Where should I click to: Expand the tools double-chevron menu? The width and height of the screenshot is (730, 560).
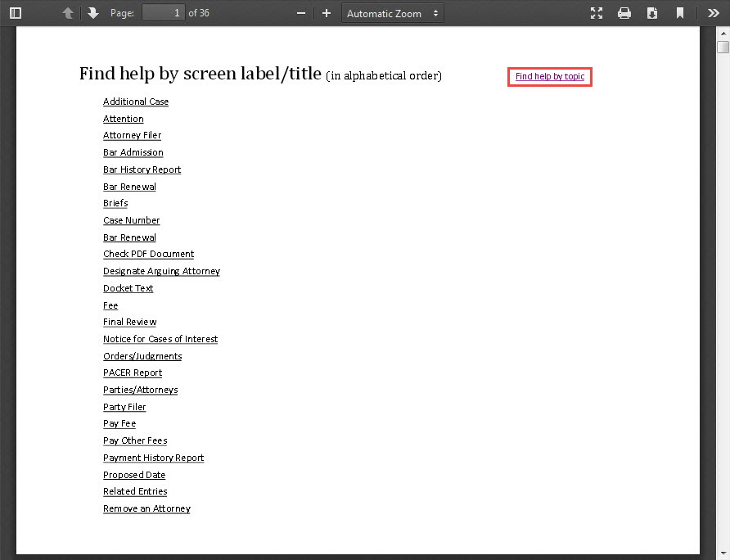[x=713, y=13]
